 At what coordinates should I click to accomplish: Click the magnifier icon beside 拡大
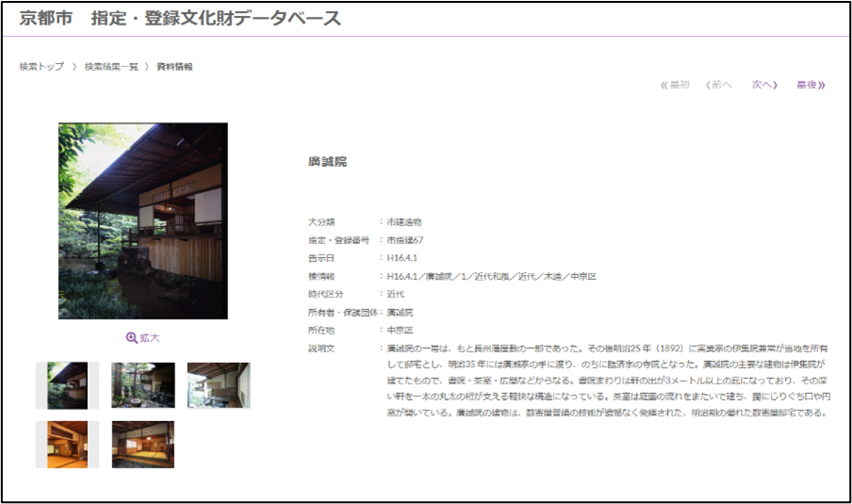point(131,338)
